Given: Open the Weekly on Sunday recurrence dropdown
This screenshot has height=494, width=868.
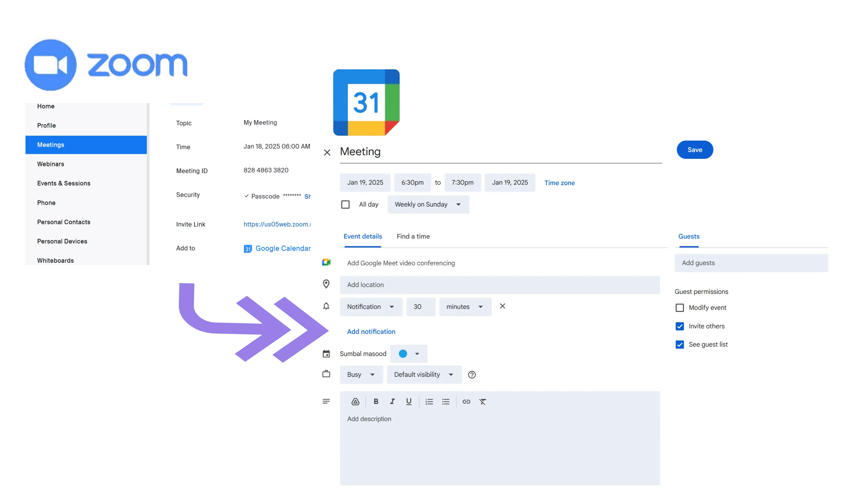Looking at the screenshot, I should pyautogui.click(x=428, y=205).
